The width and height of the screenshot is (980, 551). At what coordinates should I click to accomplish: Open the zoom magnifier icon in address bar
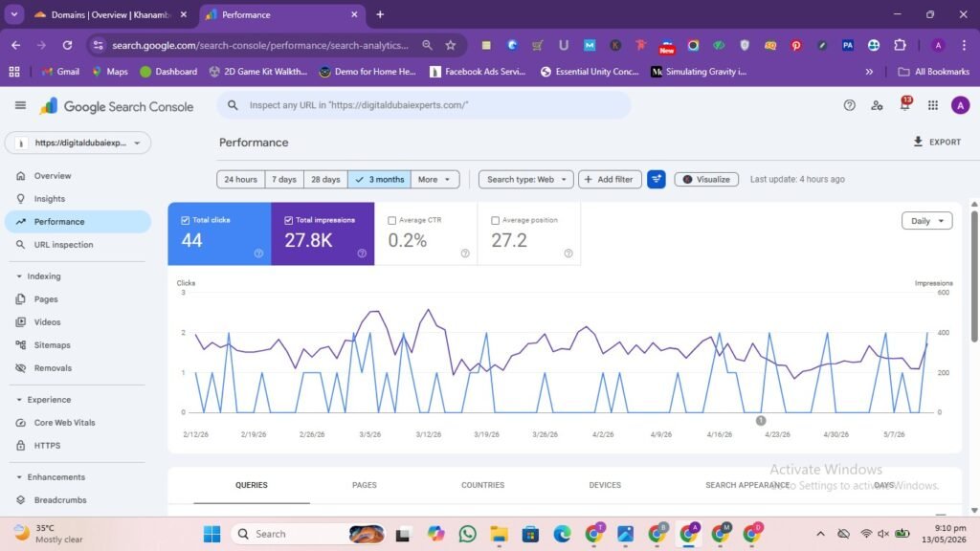(427, 45)
